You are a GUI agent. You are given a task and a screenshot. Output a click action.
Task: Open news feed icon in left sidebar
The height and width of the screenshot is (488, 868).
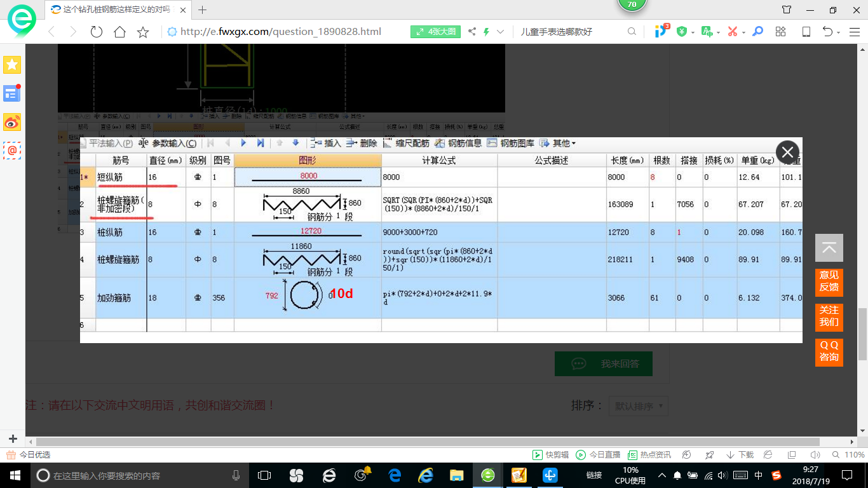point(12,93)
